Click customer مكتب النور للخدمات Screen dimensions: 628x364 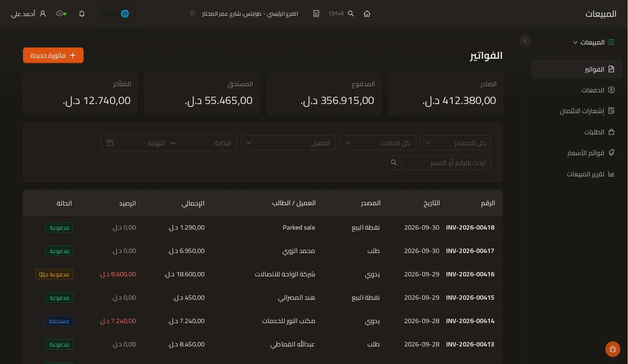click(288, 321)
